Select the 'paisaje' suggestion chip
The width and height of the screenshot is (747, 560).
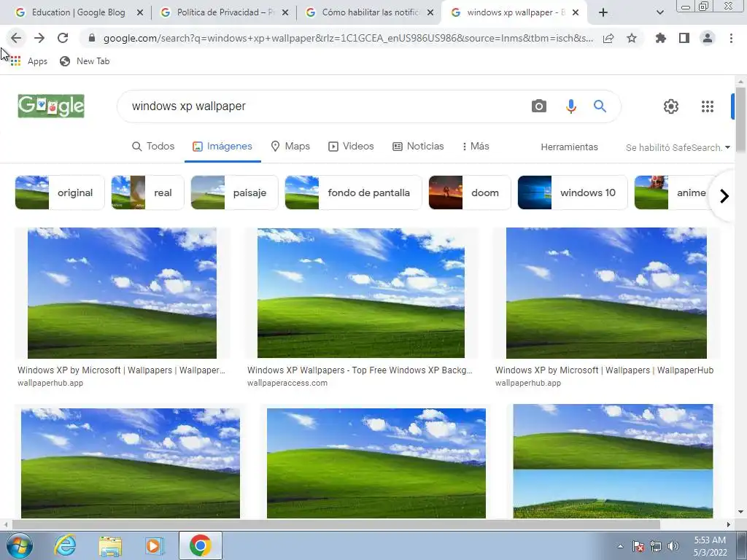(234, 192)
